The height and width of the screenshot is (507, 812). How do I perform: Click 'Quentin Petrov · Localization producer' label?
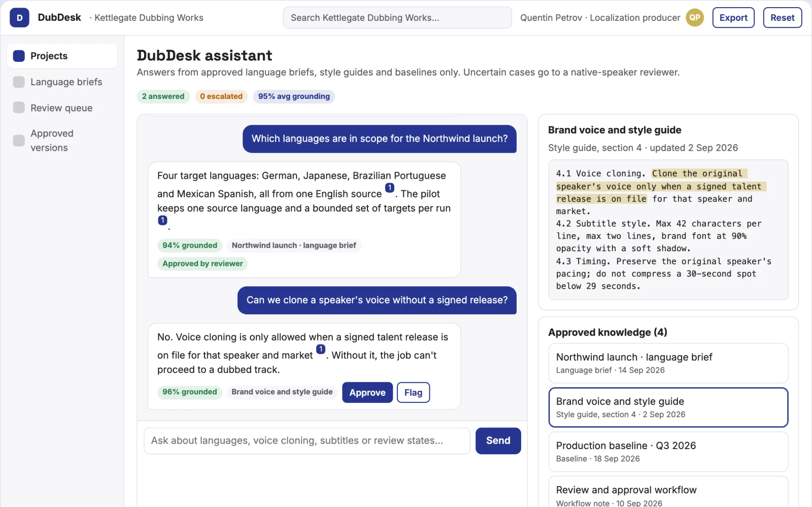coord(600,18)
